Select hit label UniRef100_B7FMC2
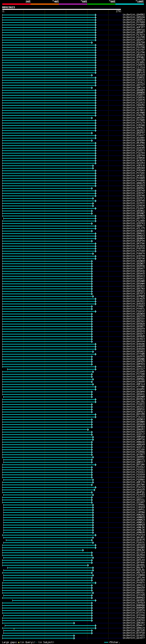Viewport: 146px width, 644px height. tap(134, 128)
